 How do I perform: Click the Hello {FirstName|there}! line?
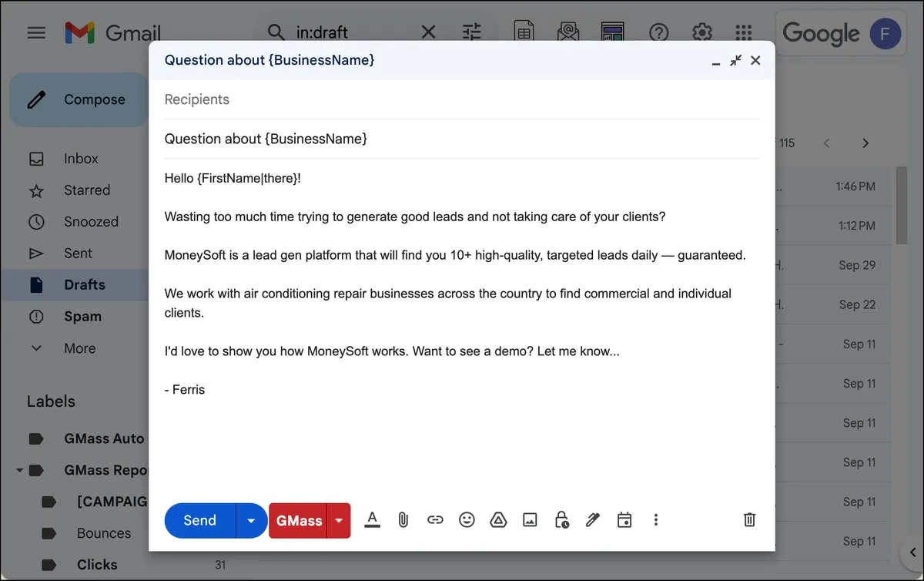coord(233,178)
